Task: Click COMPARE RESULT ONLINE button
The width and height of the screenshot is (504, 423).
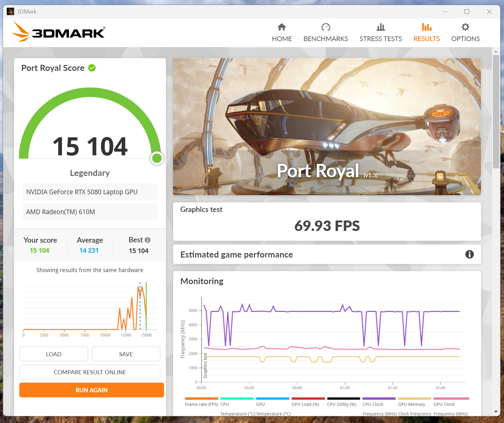Action: [90, 372]
